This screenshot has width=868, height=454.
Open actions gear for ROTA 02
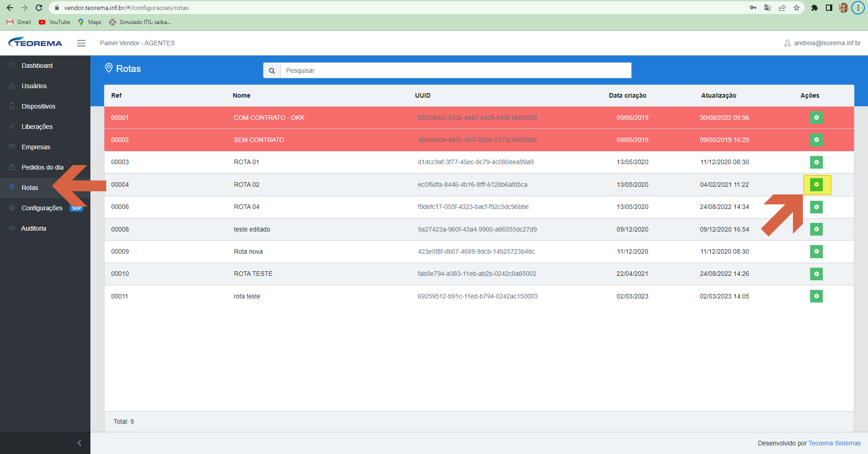pyautogui.click(x=816, y=184)
